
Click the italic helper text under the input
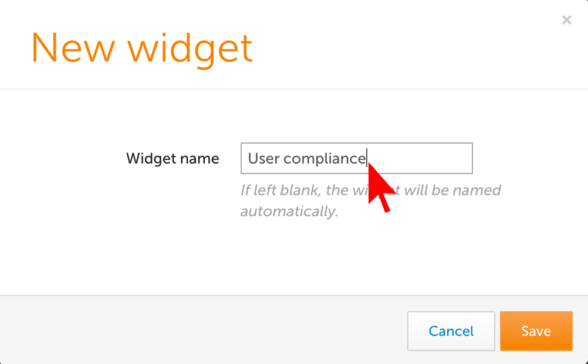coord(371,200)
